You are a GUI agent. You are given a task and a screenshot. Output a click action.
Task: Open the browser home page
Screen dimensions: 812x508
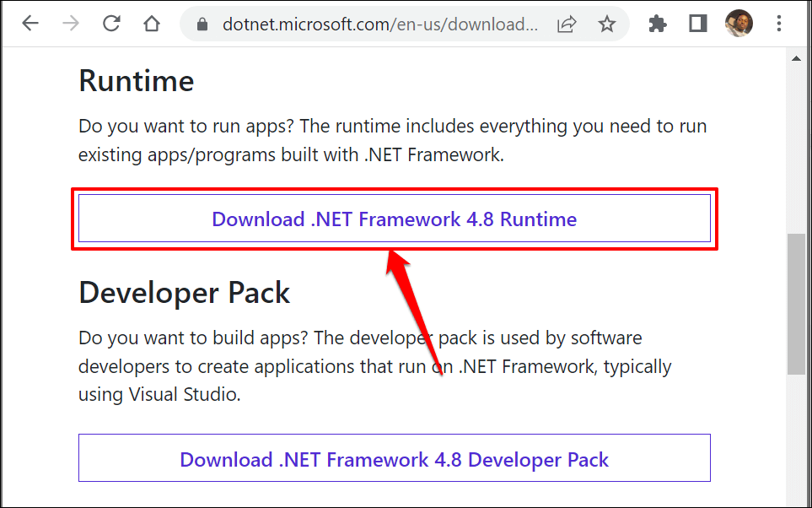point(152,24)
